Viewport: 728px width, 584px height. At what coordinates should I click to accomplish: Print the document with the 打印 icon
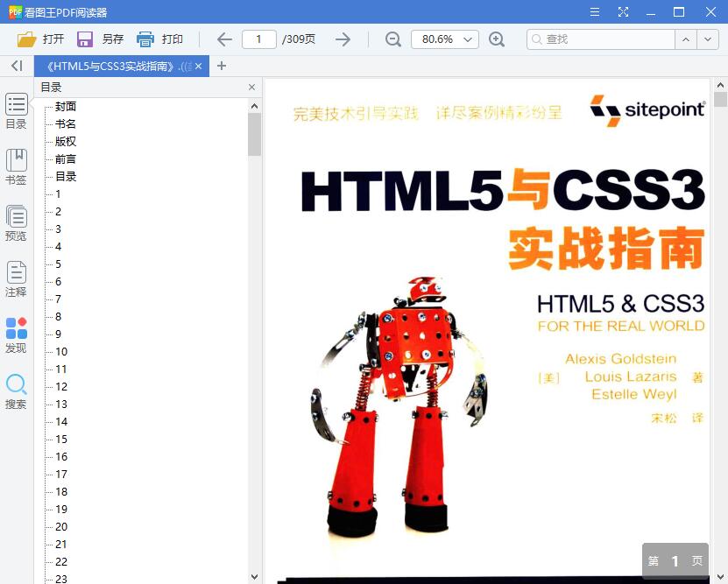pos(145,39)
